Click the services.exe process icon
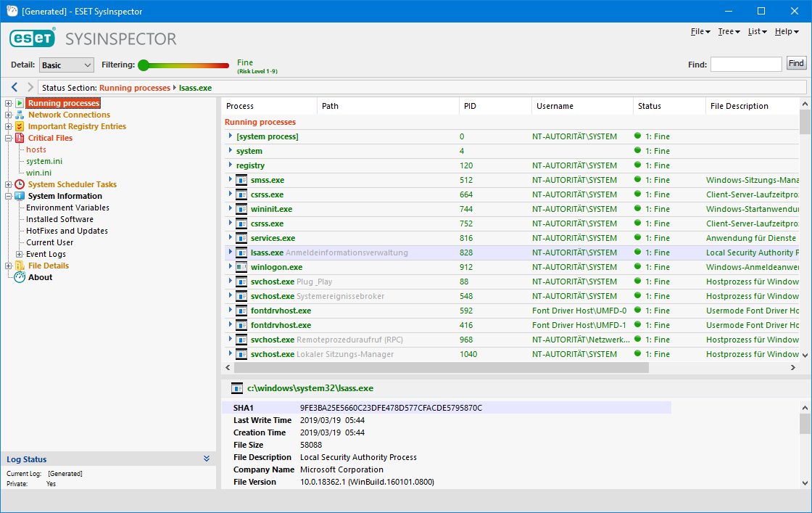Viewport: 812px width, 513px height. [x=241, y=239]
